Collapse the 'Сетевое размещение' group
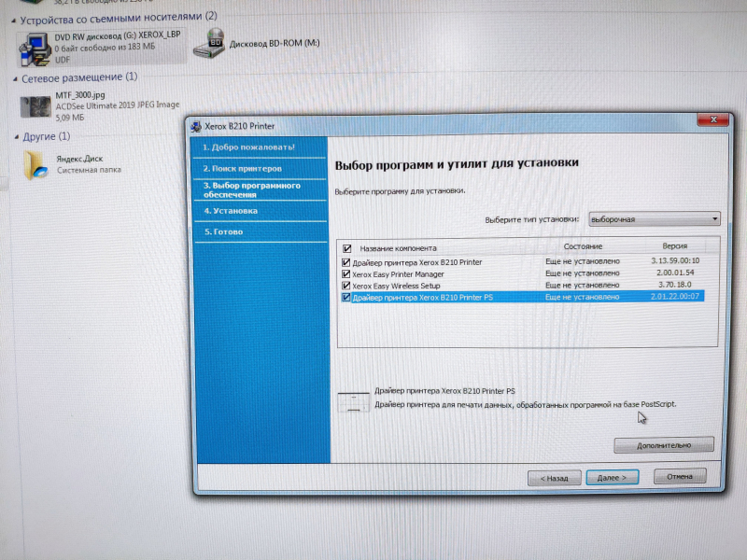The image size is (747, 560). pos(13,78)
